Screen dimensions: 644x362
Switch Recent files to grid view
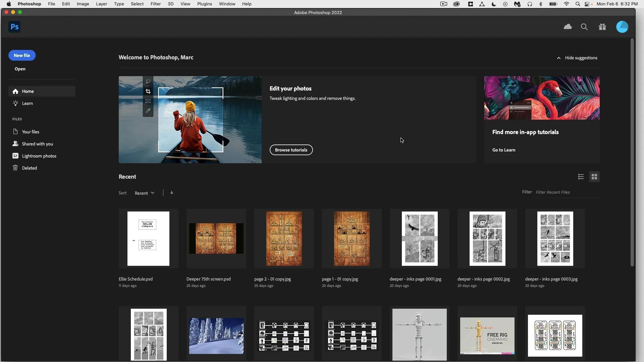point(595,177)
